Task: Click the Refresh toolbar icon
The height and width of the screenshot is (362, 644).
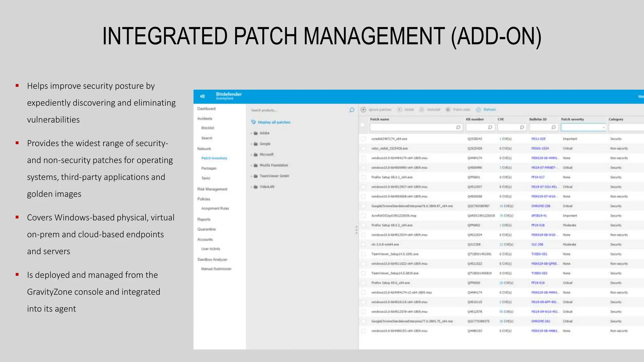Action: tap(478, 110)
